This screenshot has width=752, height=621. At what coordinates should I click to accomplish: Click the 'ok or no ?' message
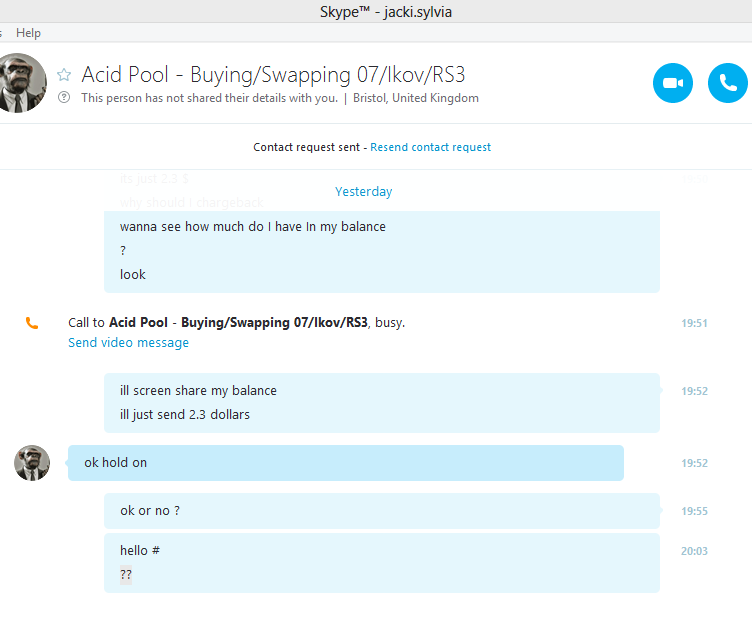[150, 511]
